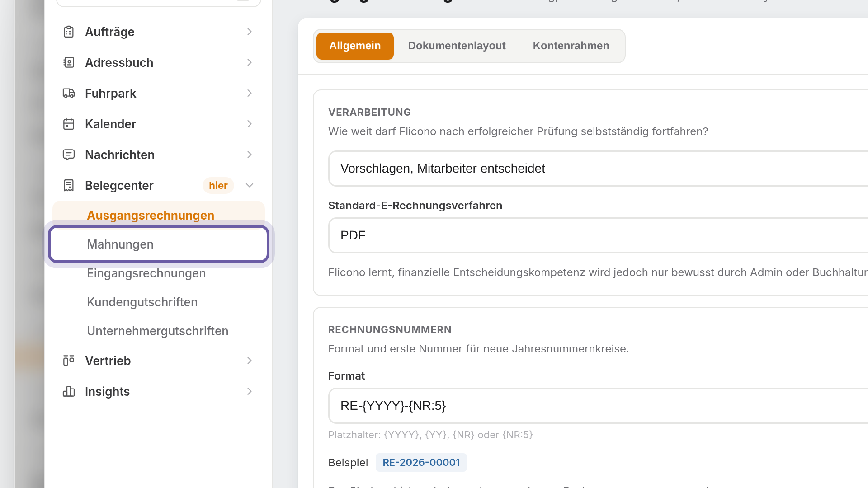Click the Aufträge clipboard icon
This screenshot has height=488, width=868.
point(69,32)
